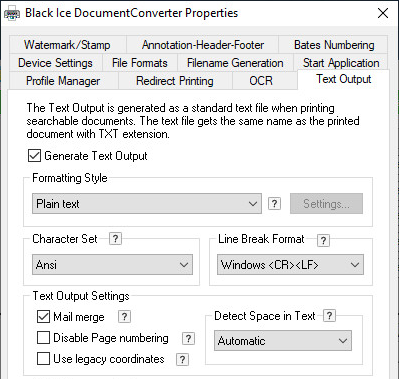This screenshot has height=379, width=399.
Task: Open the Windows <CR><LF> line break dropdown
Action: tap(290, 265)
